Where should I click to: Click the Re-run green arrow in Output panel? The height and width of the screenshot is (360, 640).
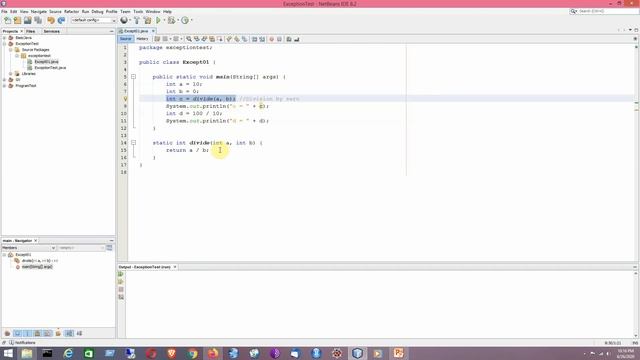pyautogui.click(x=121, y=274)
